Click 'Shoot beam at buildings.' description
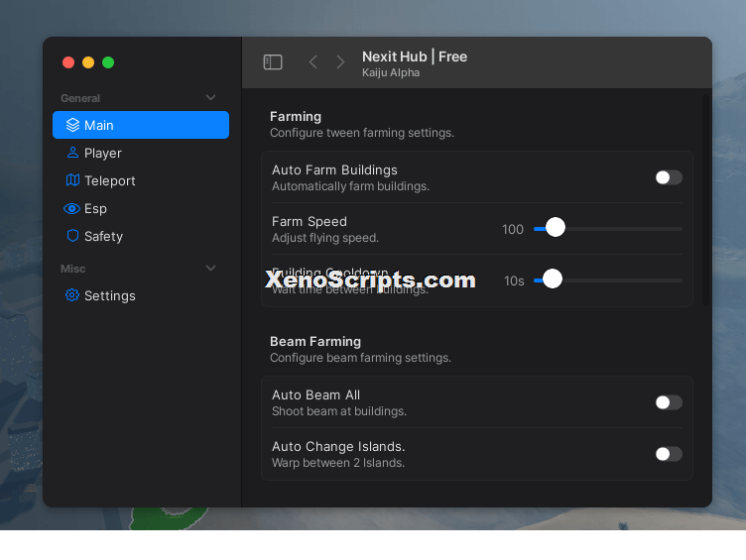Image resolution: width=746 pixels, height=560 pixels. (x=338, y=411)
